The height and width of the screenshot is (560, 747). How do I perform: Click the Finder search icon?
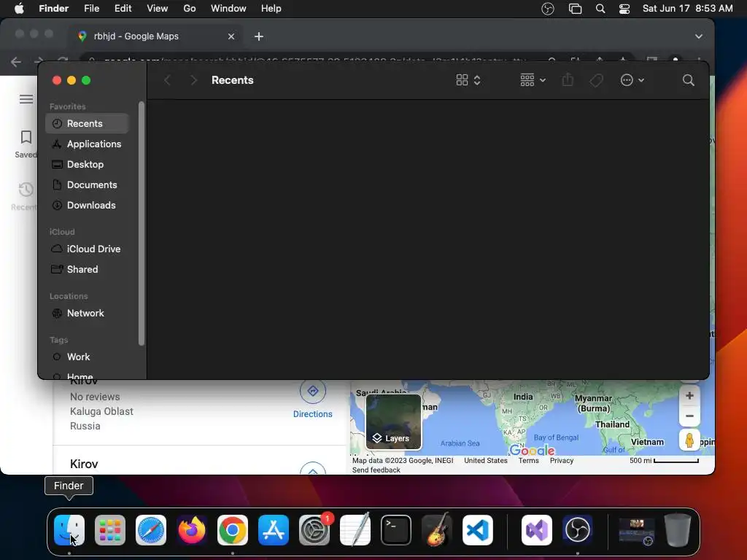(x=689, y=80)
